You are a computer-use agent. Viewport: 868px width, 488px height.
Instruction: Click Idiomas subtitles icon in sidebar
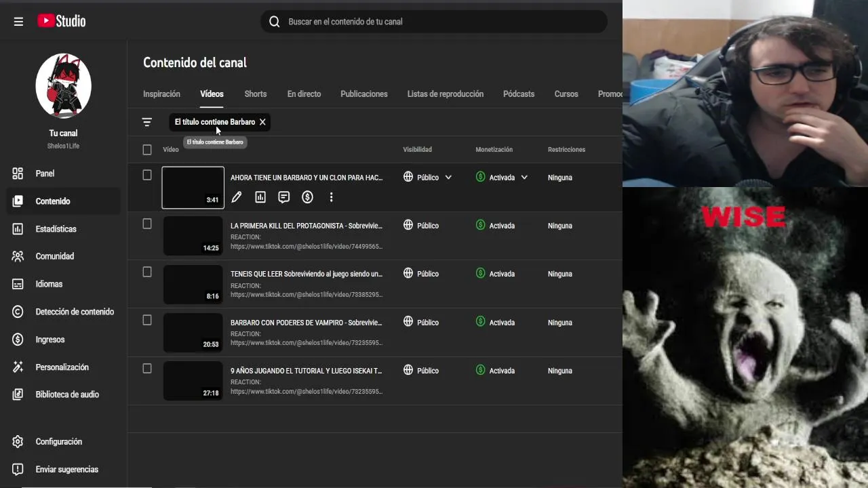[x=18, y=284]
